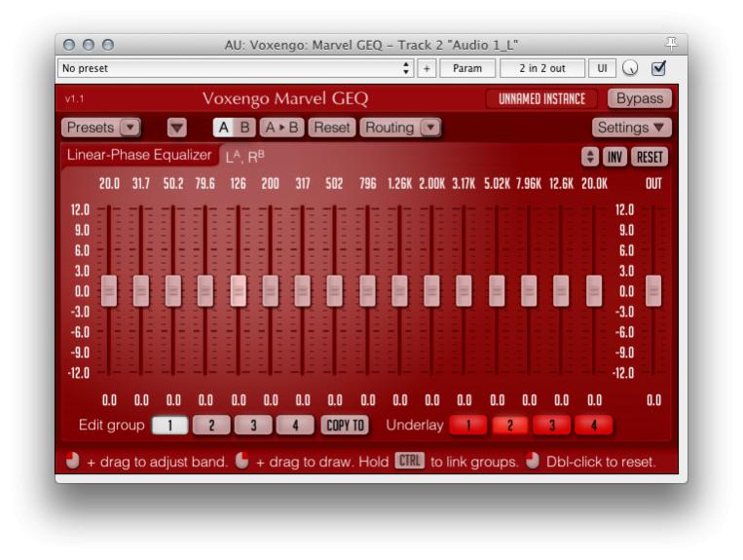This screenshot has width=743, height=560.
Task: Open the Presets menu
Action: pos(100,128)
